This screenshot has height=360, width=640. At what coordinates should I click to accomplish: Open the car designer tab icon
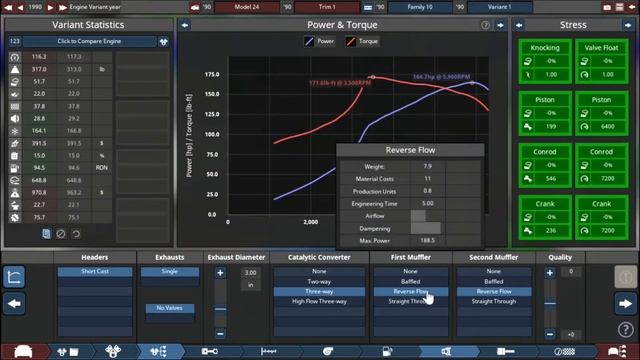[x=23, y=351]
